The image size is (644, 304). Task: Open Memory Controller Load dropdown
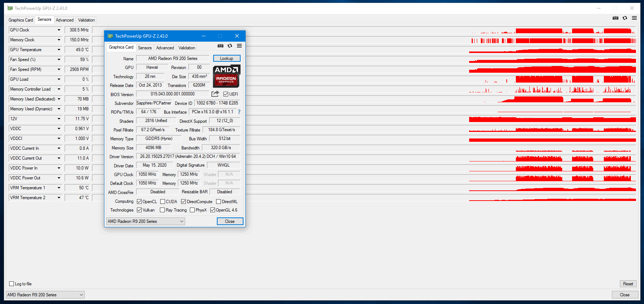point(59,89)
